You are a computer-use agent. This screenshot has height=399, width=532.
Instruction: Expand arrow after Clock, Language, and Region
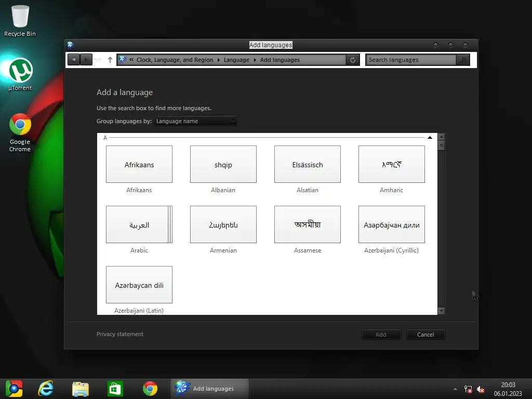point(219,60)
